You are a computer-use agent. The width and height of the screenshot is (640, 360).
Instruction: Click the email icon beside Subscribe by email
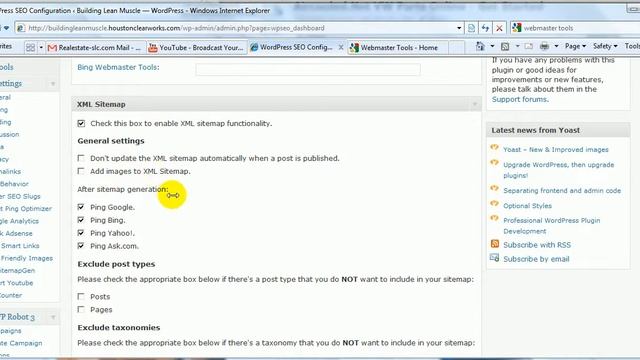click(x=495, y=258)
